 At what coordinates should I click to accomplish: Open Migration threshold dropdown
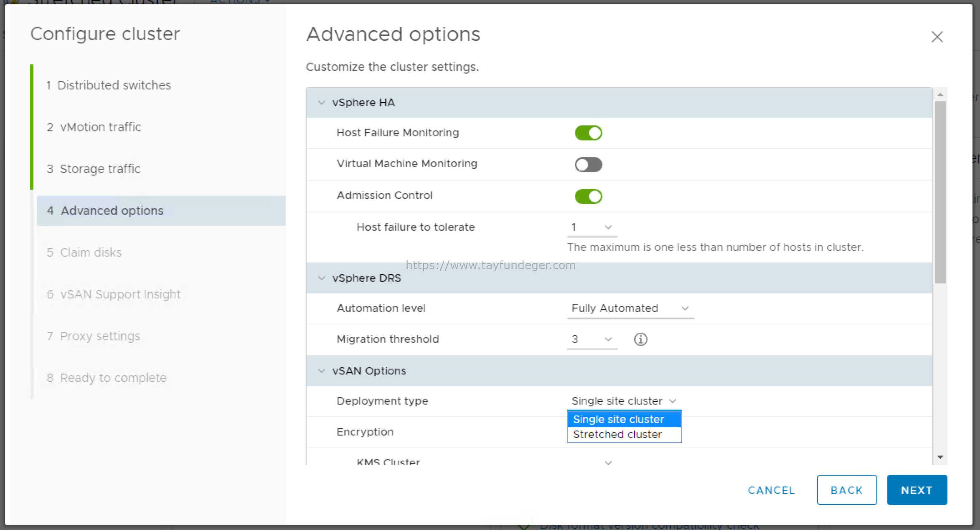pyautogui.click(x=592, y=339)
